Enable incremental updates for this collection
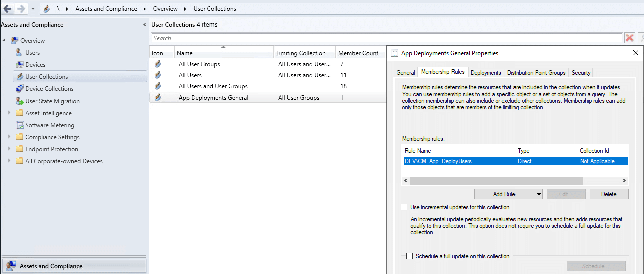 coord(404,207)
